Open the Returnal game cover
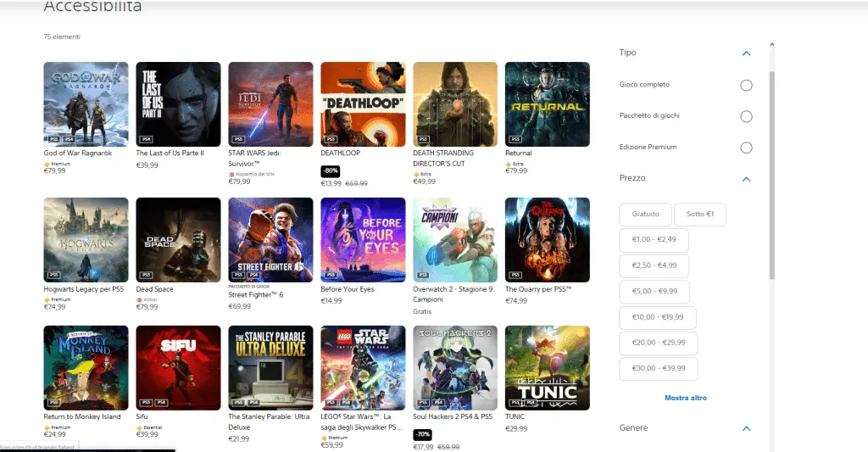868x452 pixels. coord(548,104)
